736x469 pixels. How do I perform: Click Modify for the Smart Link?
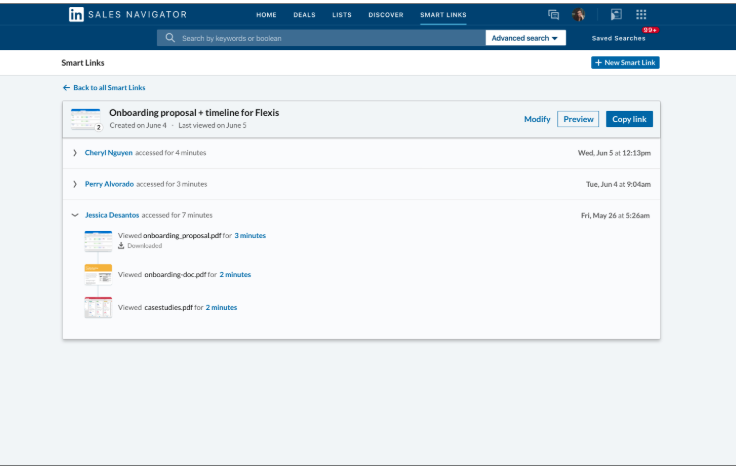pos(537,119)
